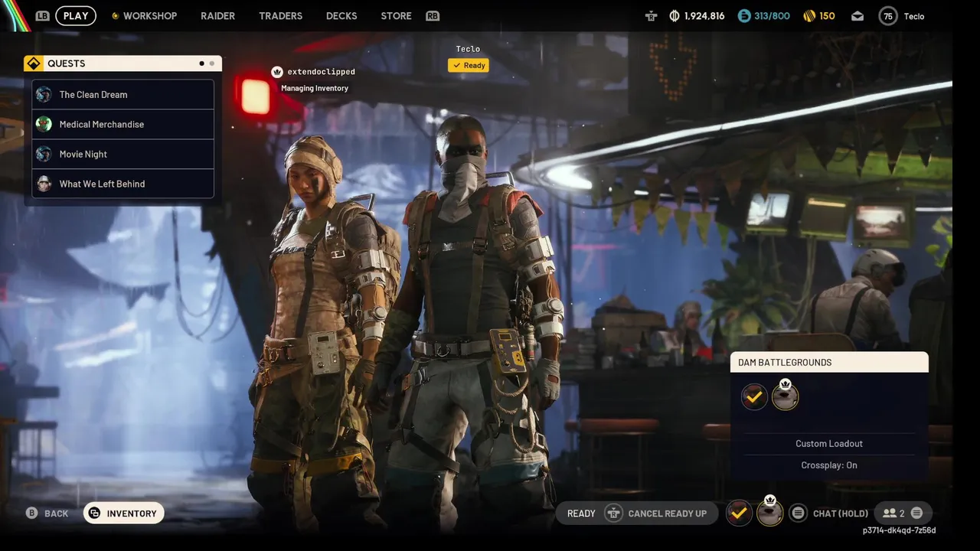Open The Clean Dream quest
This screenshot has width=980, height=551.
[122, 94]
